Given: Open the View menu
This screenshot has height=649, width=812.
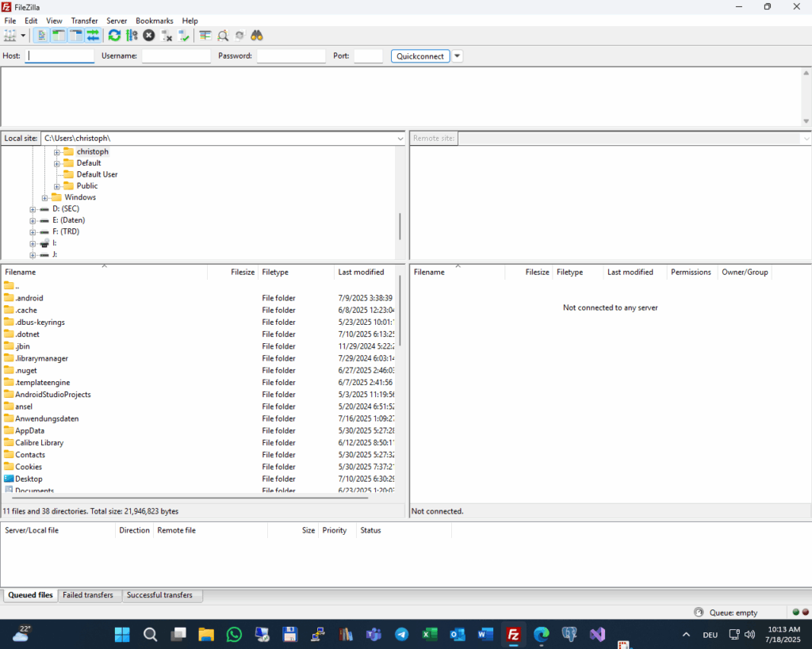Looking at the screenshot, I should click(54, 21).
